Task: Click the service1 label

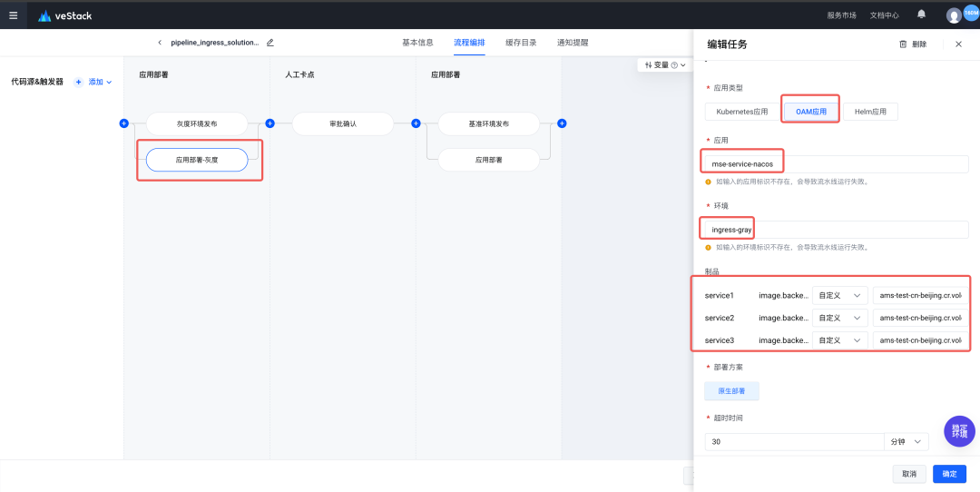Action: pos(720,295)
